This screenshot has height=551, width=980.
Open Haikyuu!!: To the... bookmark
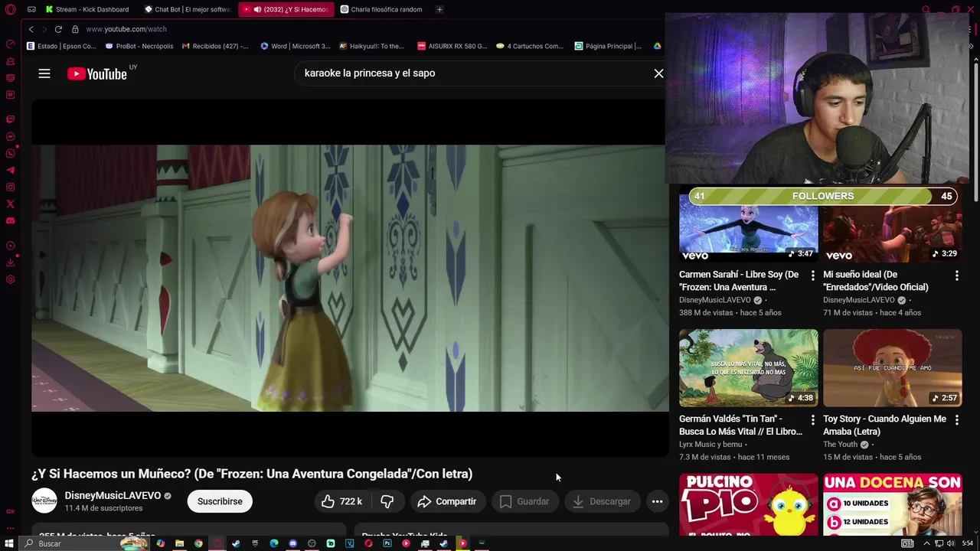point(372,46)
